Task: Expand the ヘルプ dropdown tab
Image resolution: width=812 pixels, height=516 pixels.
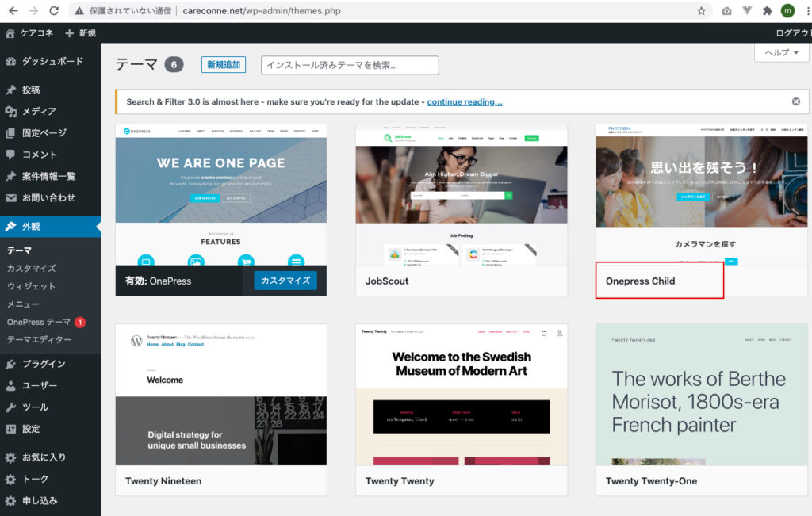Action: (780, 52)
